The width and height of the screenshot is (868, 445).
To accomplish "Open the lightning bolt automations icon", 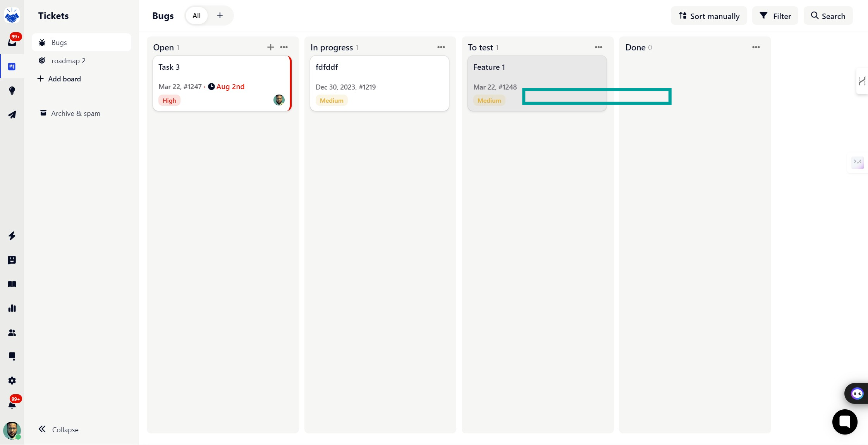I will (x=12, y=236).
